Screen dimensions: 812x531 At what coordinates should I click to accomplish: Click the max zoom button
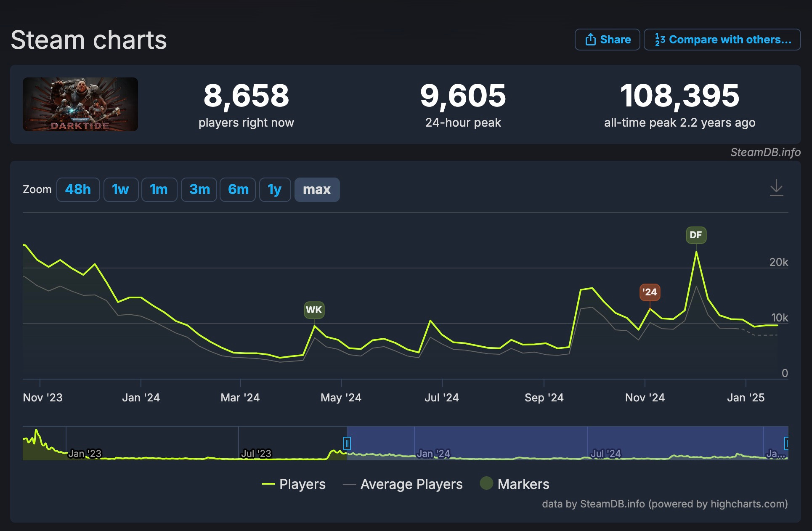[x=317, y=189]
